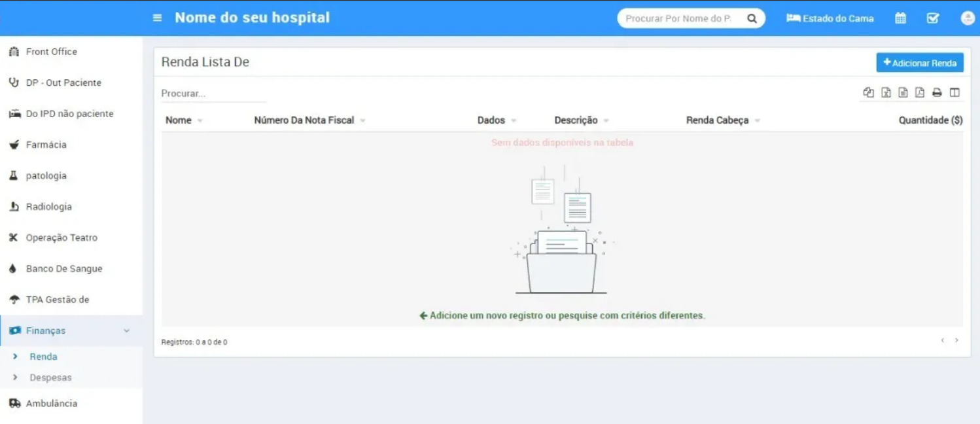Sort by Nome column arrow
Screen dimensions: 980x424
(200, 121)
